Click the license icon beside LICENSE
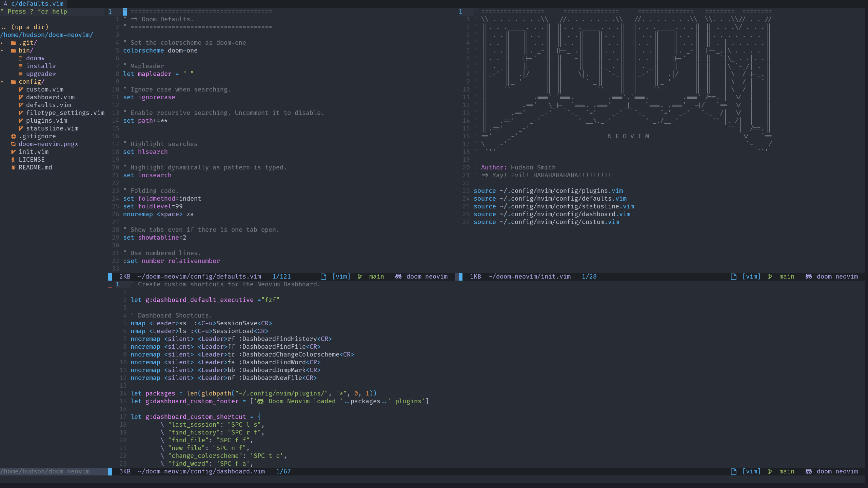The height and width of the screenshot is (488, 868). [x=13, y=160]
